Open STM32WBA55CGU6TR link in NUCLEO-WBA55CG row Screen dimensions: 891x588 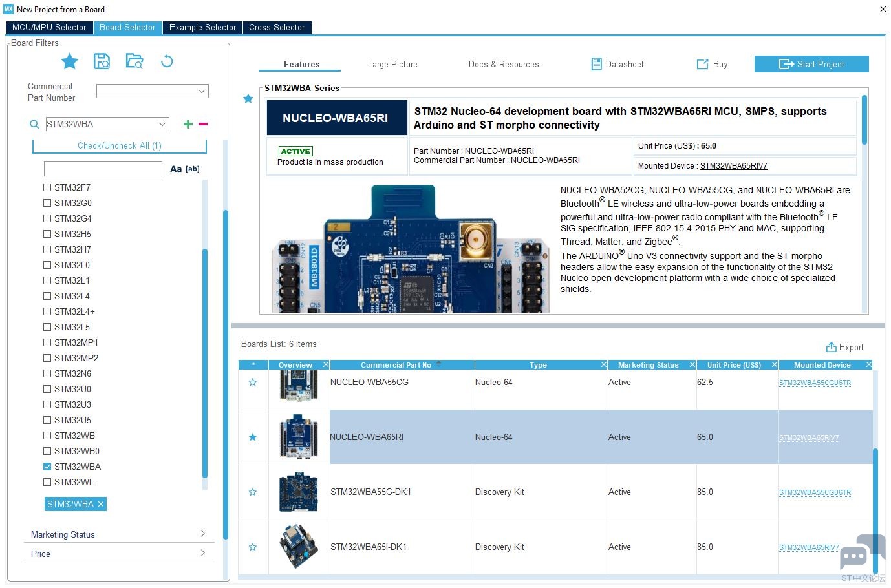[815, 383]
